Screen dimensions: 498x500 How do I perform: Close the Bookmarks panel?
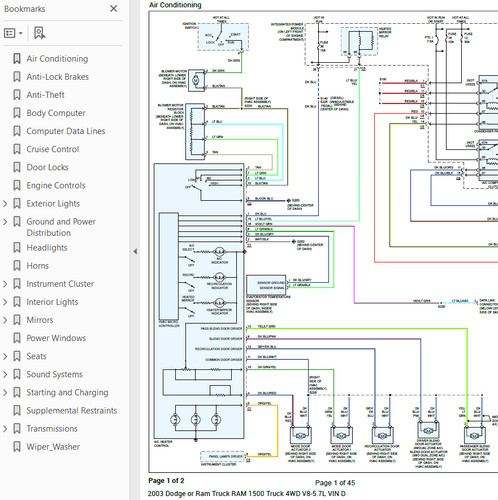tap(113, 9)
